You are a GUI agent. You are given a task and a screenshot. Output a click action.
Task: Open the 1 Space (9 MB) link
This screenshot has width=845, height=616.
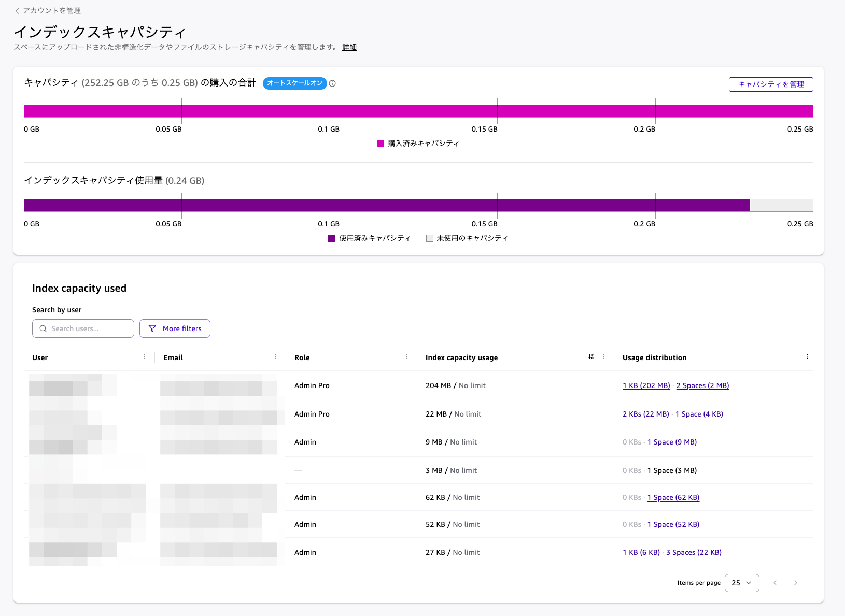(x=672, y=442)
